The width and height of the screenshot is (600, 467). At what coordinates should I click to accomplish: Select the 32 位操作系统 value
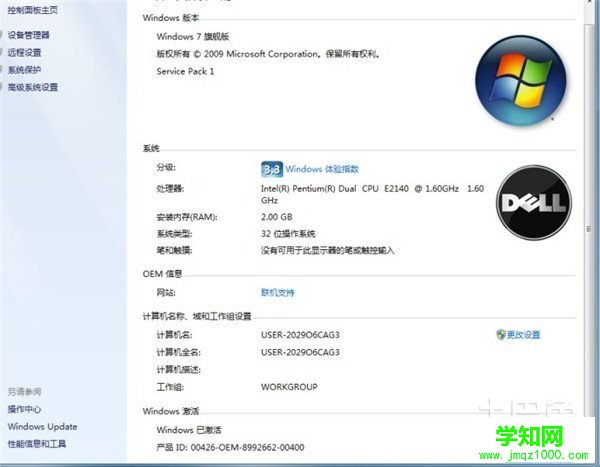click(x=288, y=234)
